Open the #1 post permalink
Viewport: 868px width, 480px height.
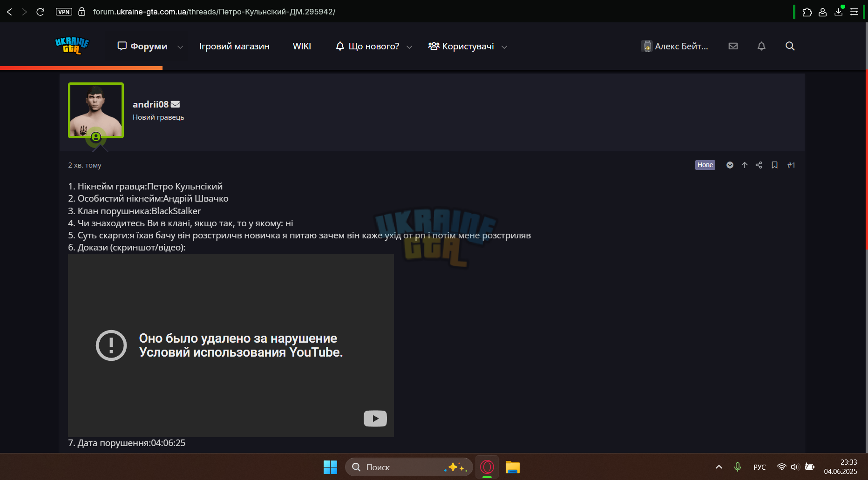coord(791,165)
